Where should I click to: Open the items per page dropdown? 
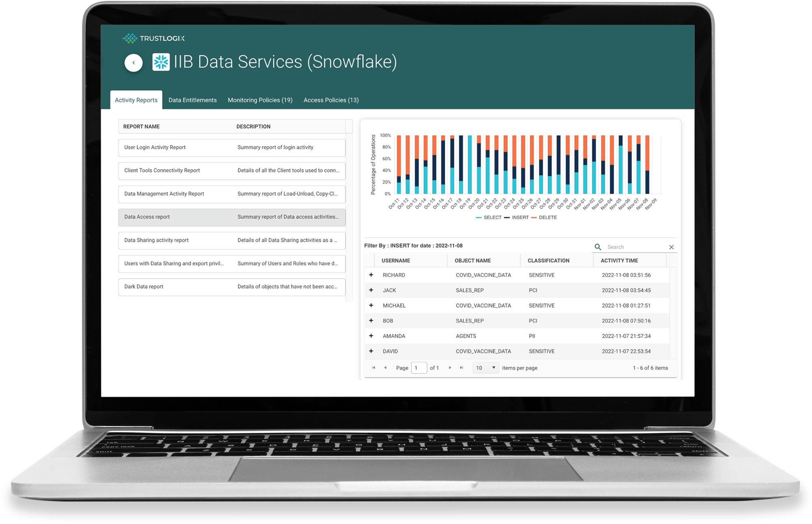pos(486,368)
